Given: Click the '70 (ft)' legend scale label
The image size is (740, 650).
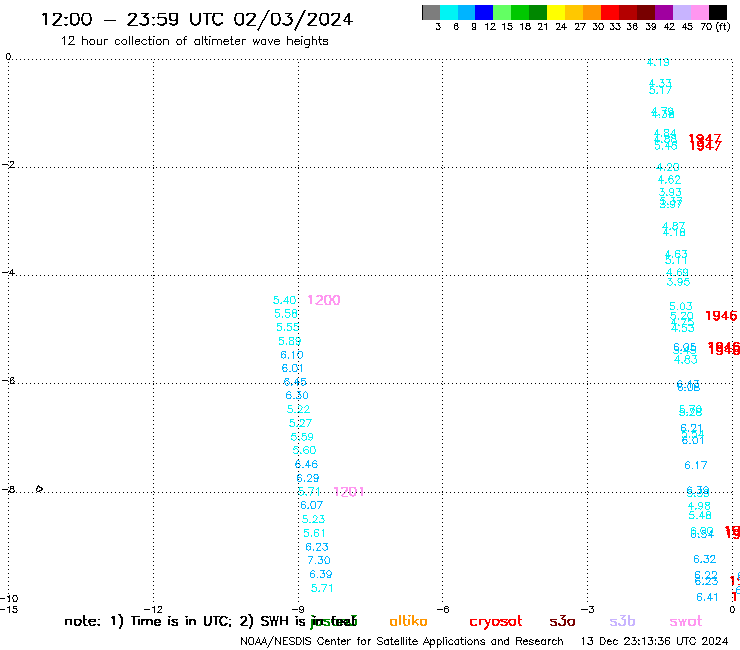Looking at the screenshot, I should pyautogui.click(x=715, y=26).
